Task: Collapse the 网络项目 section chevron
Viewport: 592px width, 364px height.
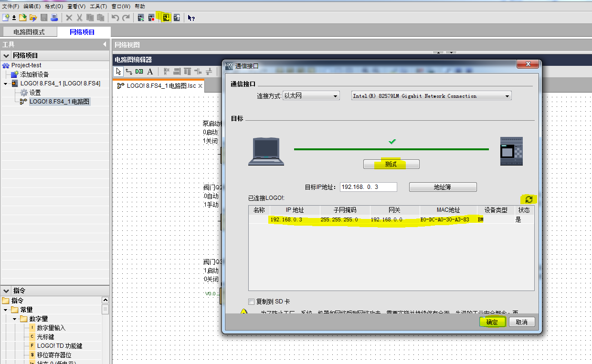Action: click(6, 55)
